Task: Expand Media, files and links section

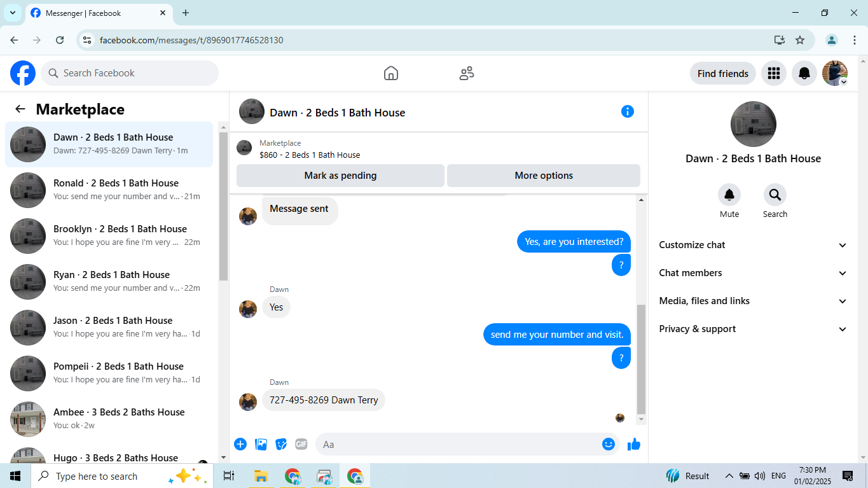Action: pyautogui.click(x=754, y=301)
